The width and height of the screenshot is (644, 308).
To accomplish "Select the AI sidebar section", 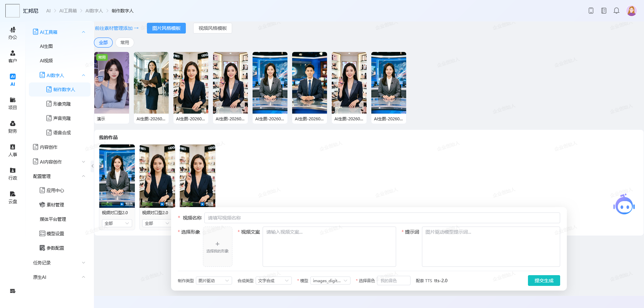I will [x=12, y=80].
